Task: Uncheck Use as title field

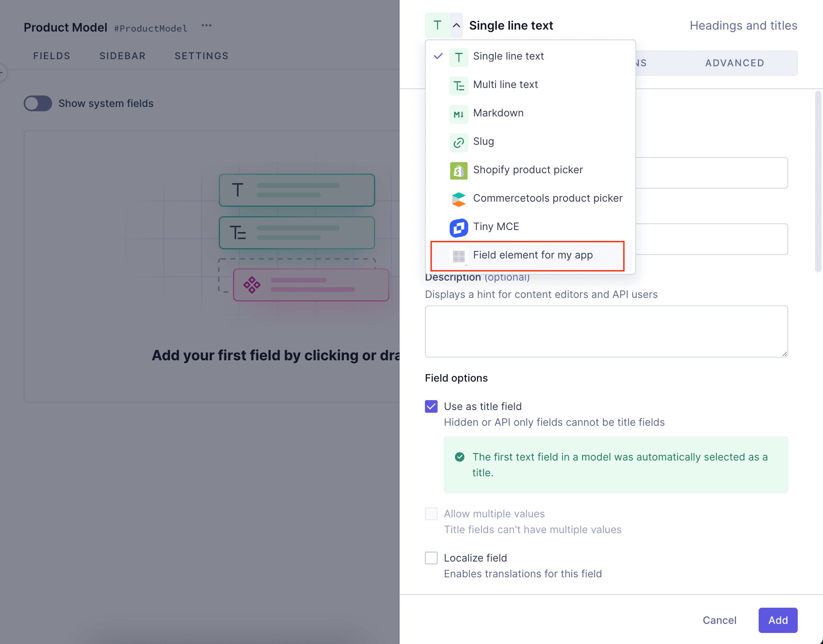Action: 431,406
